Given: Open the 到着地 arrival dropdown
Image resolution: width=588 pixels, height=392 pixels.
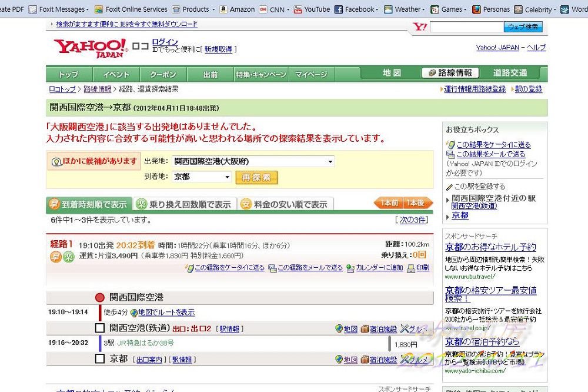Looking at the screenshot, I should 228,177.
